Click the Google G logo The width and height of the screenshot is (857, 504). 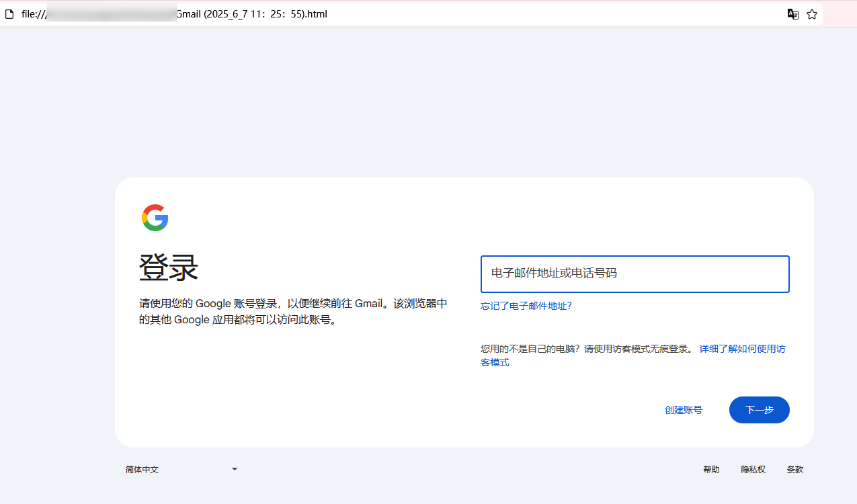155,218
